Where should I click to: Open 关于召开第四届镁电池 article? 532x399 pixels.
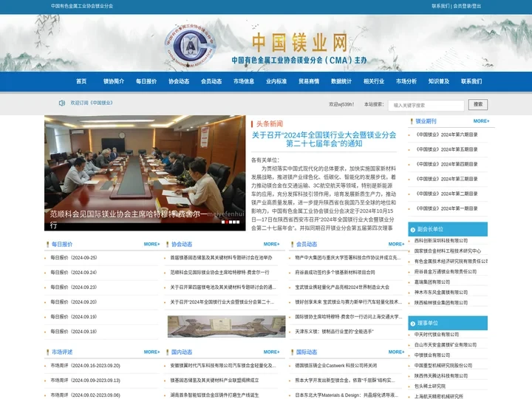(x=223, y=287)
